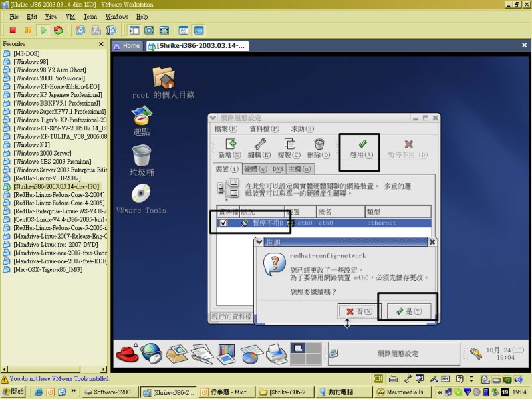Open the Windows menu in VMware
Viewport: 532px width, 399px height.
pos(117,17)
